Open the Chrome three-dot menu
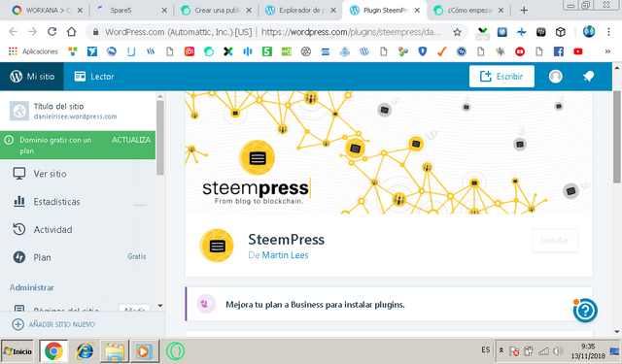Image resolution: width=622 pixels, height=364 pixels. 608,32
